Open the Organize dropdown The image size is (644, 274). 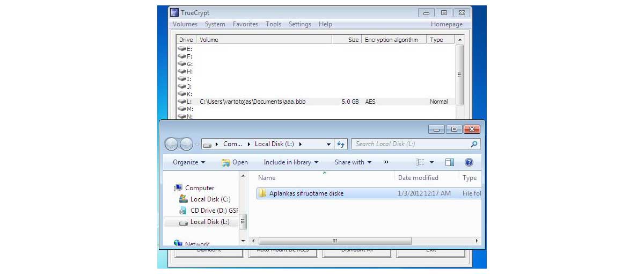189,162
